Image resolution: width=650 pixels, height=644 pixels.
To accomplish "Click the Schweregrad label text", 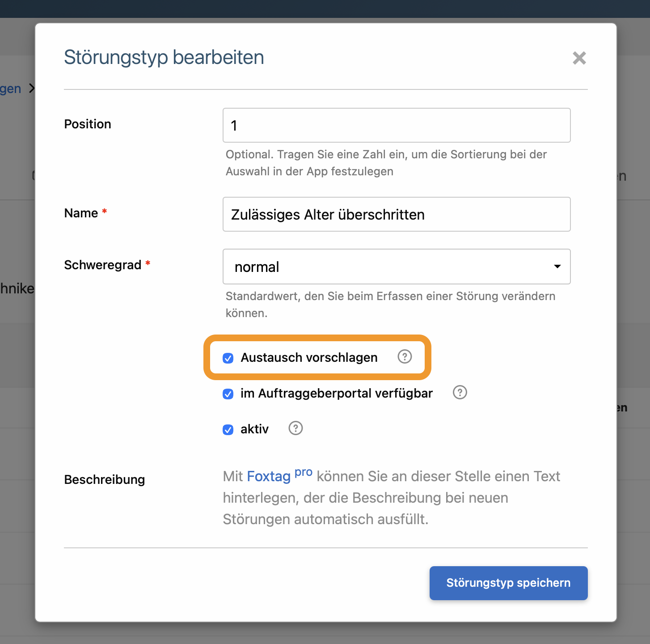I will point(102,265).
